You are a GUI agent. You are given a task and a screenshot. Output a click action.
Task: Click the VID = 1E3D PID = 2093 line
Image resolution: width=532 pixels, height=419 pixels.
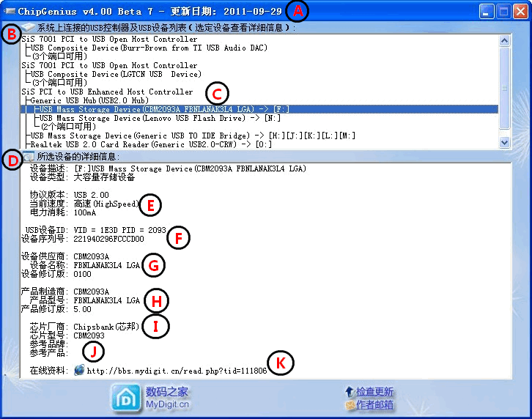click(96, 230)
